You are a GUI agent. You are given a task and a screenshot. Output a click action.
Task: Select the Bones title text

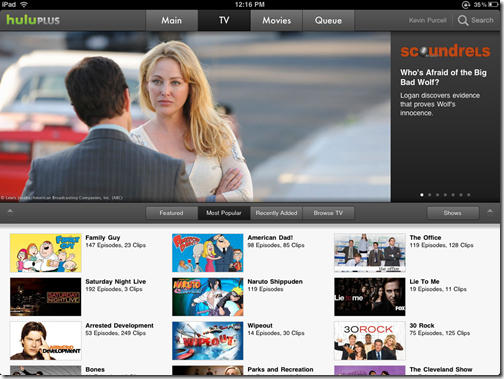click(x=95, y=369)
